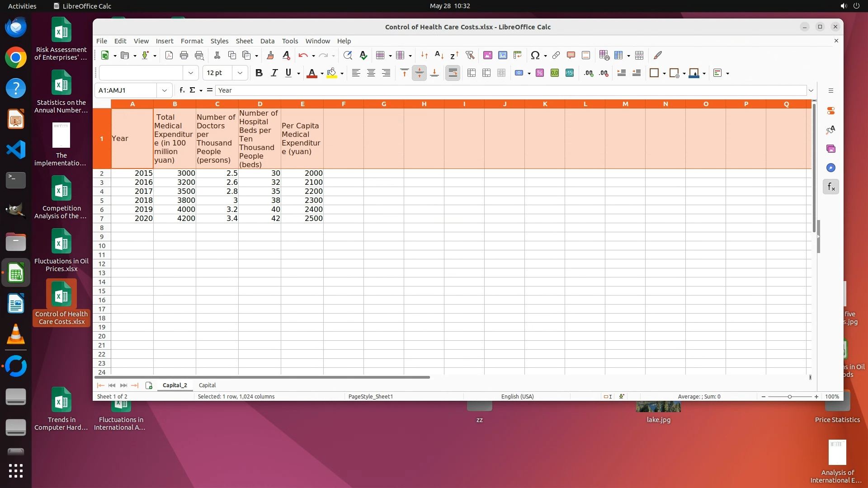
Task: Click the background color highlight swatch
Action: (x=332, y=73)
